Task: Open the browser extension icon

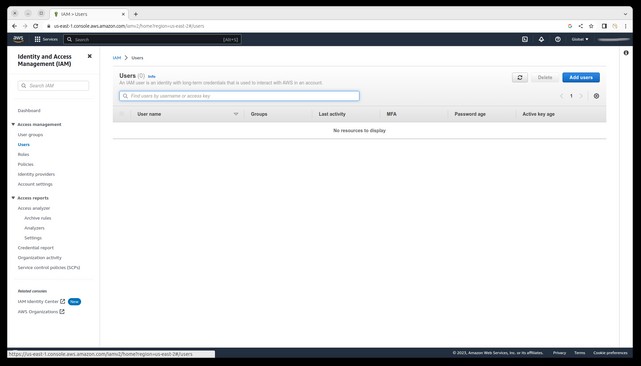Action: click(x=615, y=26)
